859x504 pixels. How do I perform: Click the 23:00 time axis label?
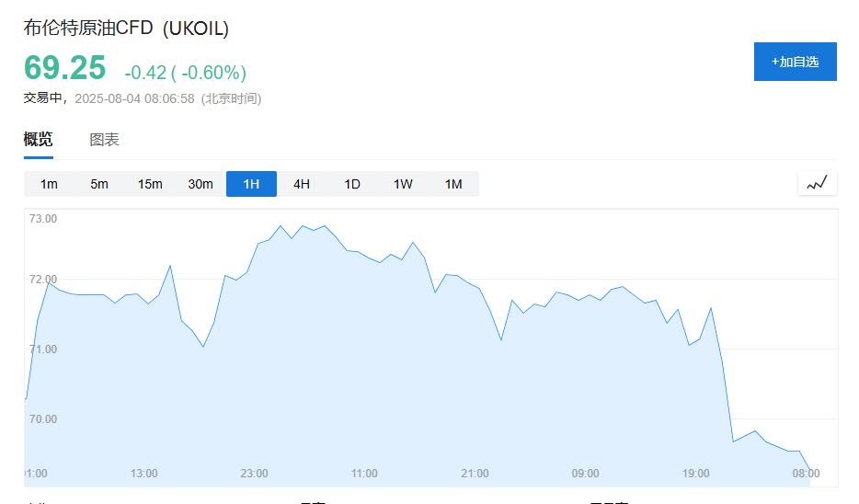254,474
